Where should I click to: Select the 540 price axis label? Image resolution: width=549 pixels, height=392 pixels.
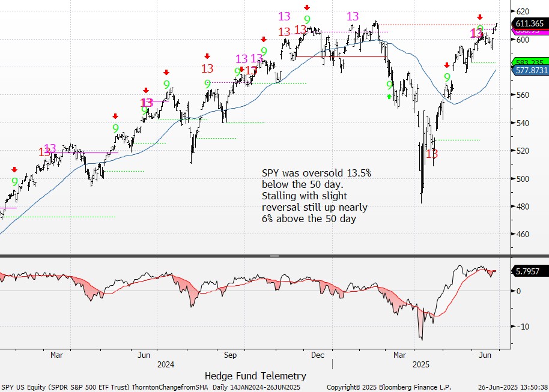(x=523, y=123)
